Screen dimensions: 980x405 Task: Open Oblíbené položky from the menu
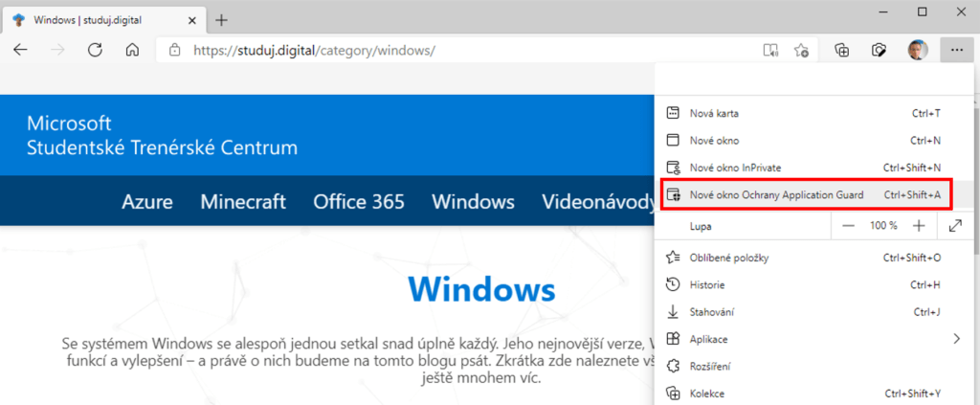(729, 258)
